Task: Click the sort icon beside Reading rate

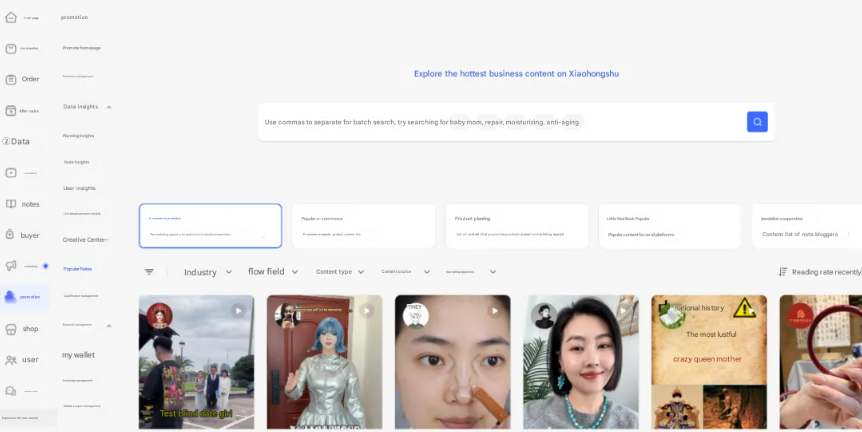Action: coord(783,272)
